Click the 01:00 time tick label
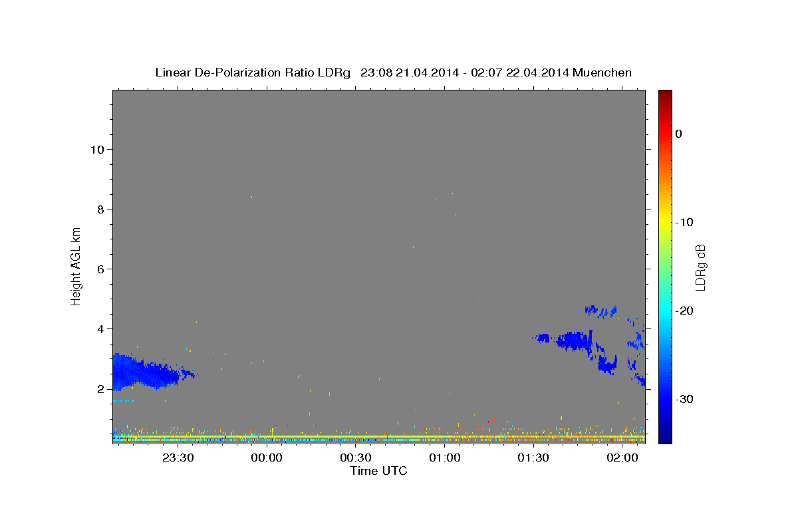The width and height of the screenshot is (798, 532). pyautogui.click(x=445, y=458)
